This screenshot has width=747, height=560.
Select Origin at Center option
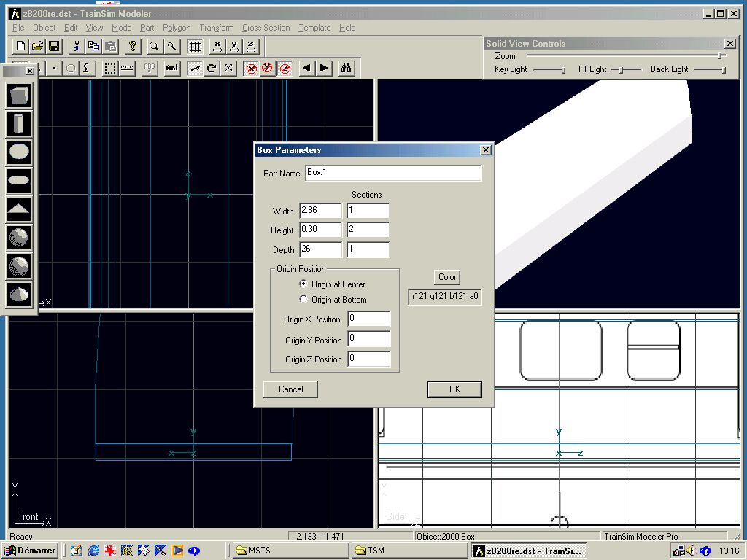(303, 284)
